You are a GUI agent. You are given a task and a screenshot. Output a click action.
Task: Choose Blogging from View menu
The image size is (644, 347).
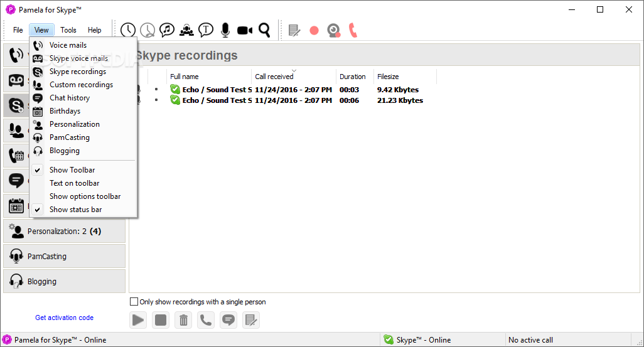click(83, 151)
